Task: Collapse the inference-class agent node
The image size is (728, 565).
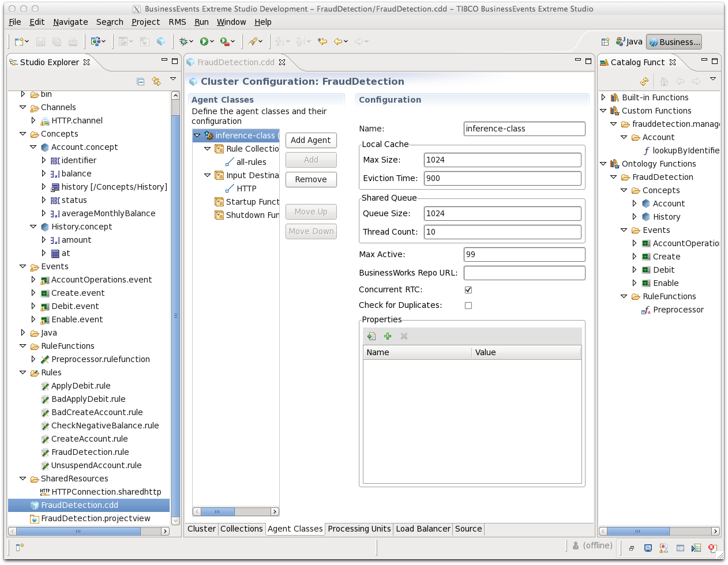Action: (197, 135)
